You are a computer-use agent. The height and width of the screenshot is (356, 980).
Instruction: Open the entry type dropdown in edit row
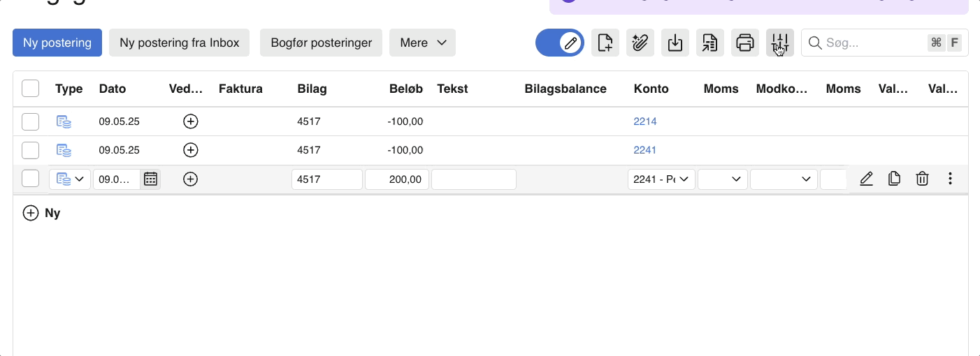click(70, 179)
